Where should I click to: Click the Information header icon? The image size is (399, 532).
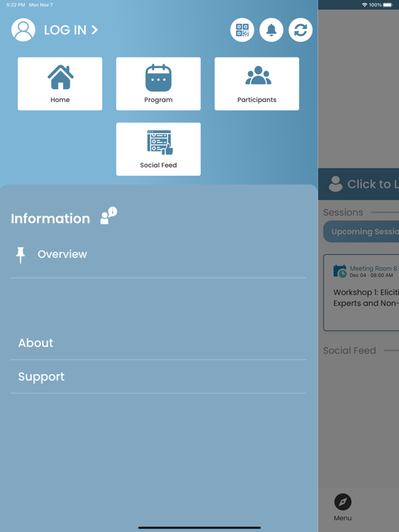(109, 216)
